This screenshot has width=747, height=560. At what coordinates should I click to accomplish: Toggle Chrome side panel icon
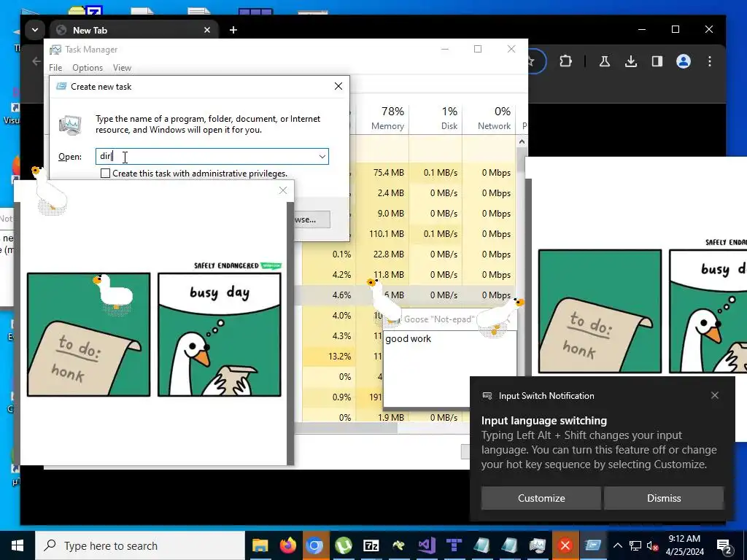click(657, 61)
